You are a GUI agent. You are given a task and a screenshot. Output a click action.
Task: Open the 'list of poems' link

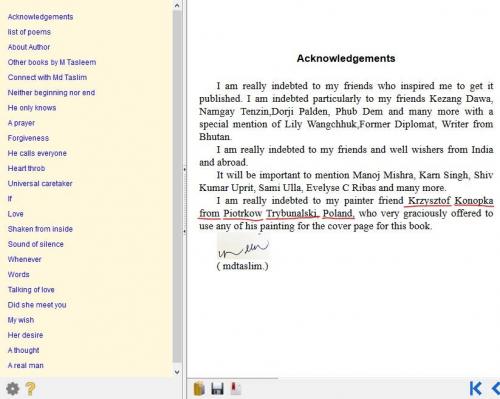point(29,32)
